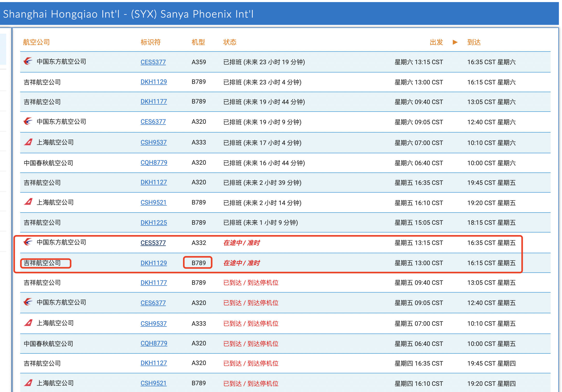Viewport: 562px width, 392px height.
Task: Click the 机型 column header
Action: [x=198, y=42]
